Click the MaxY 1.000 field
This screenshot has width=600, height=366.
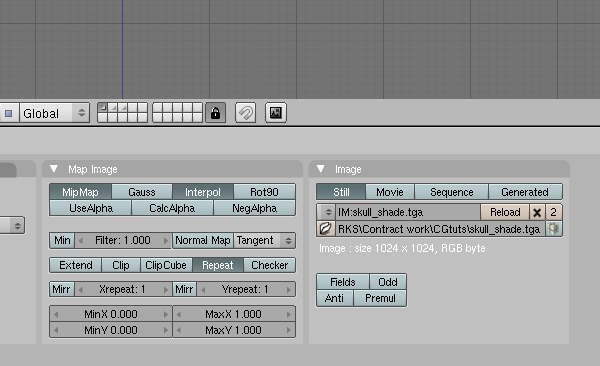pos(234,330)
